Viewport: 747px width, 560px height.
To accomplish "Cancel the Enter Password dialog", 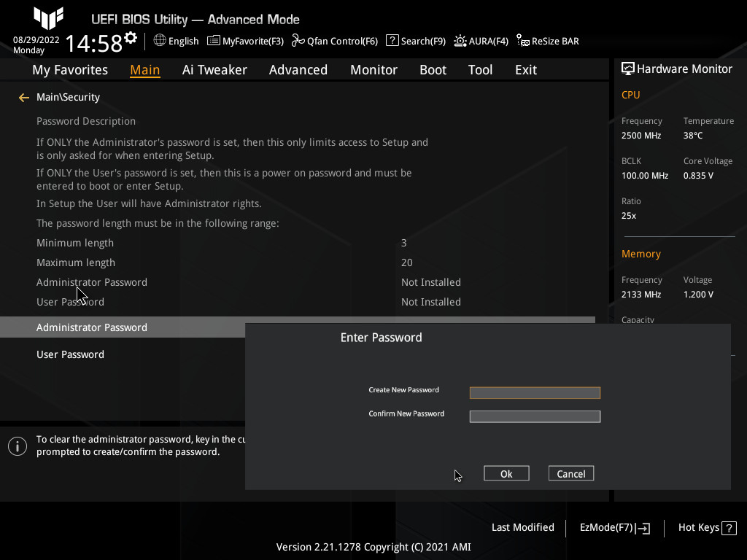I will coord(570,472).
